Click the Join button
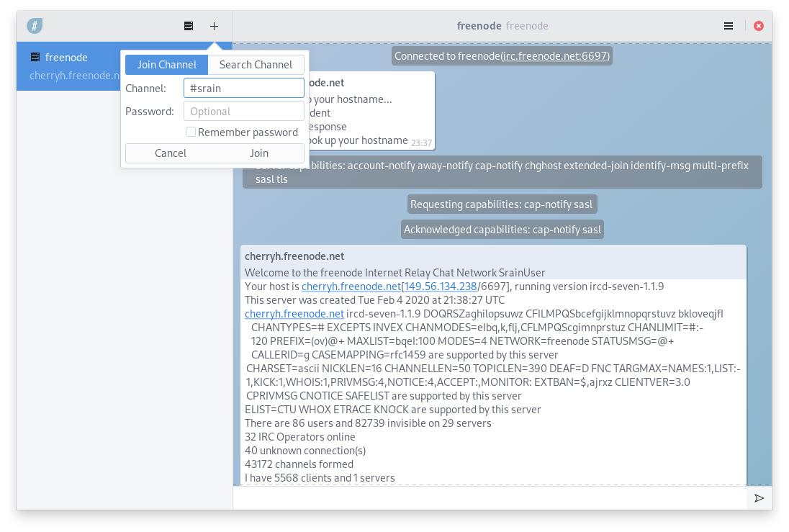Viewport: 789px width, 532px height. pos(259,153)
